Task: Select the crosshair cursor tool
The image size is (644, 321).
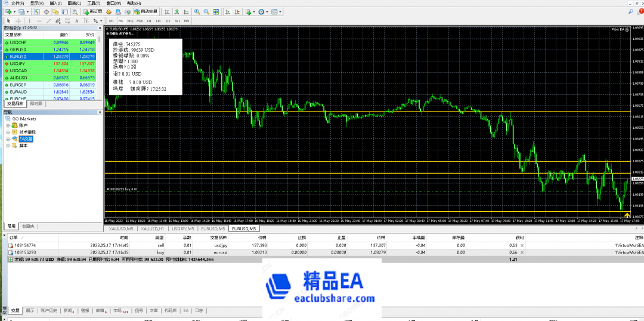Action: [x=18, y=20]
